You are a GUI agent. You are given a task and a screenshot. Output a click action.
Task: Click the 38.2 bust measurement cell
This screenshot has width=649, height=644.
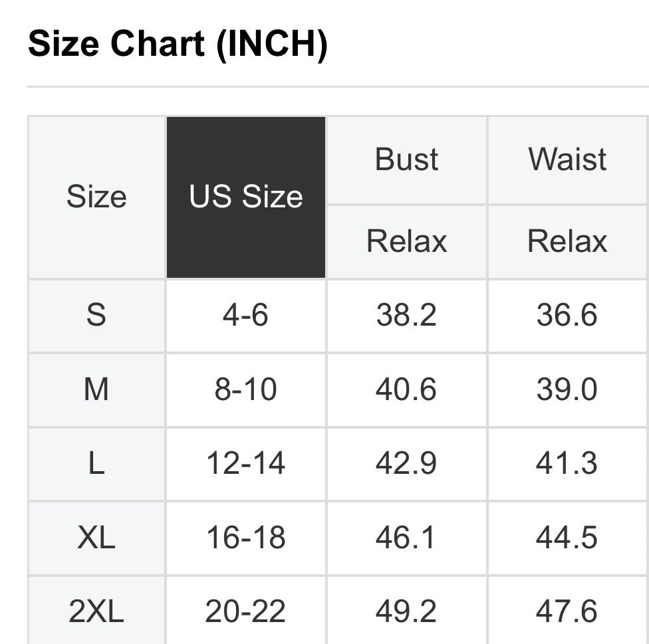406,315
